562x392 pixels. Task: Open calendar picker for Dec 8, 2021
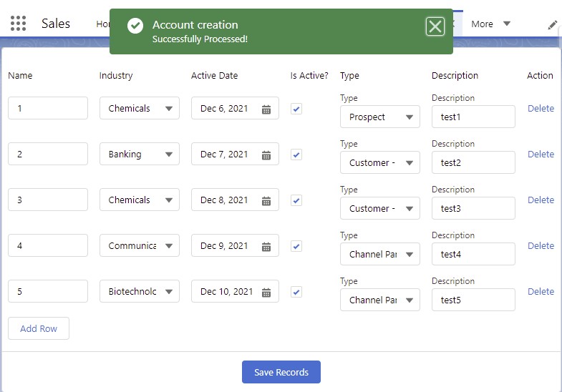point(266,201)
